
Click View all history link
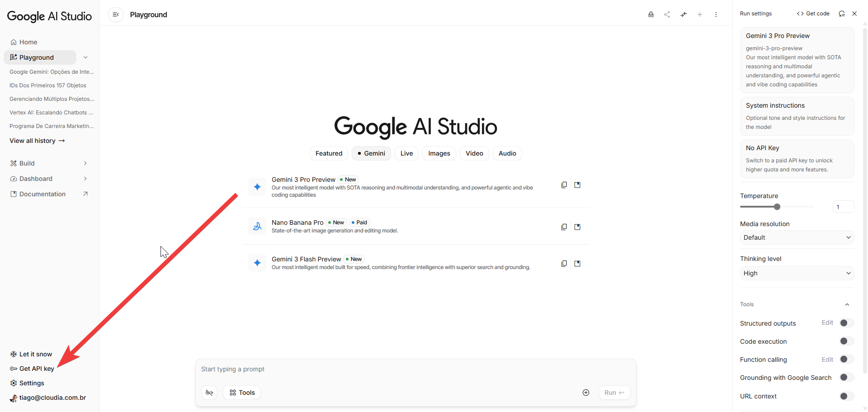pyautogui.click(x=37, y=141)
